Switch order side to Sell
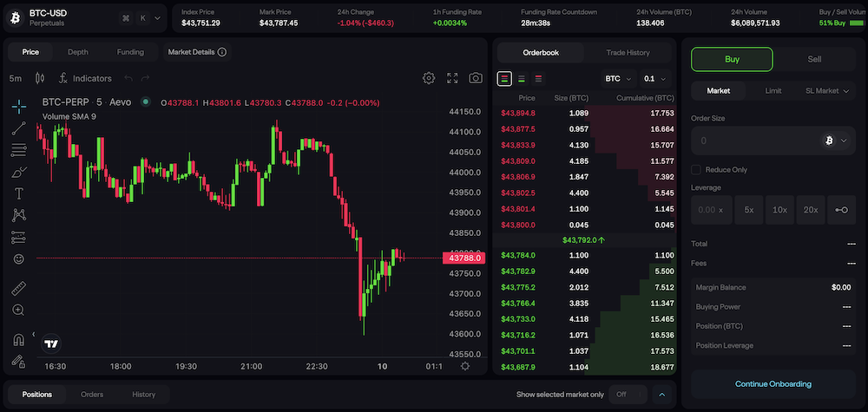This screenshot has height=412, width=868. tap(814, 59)
